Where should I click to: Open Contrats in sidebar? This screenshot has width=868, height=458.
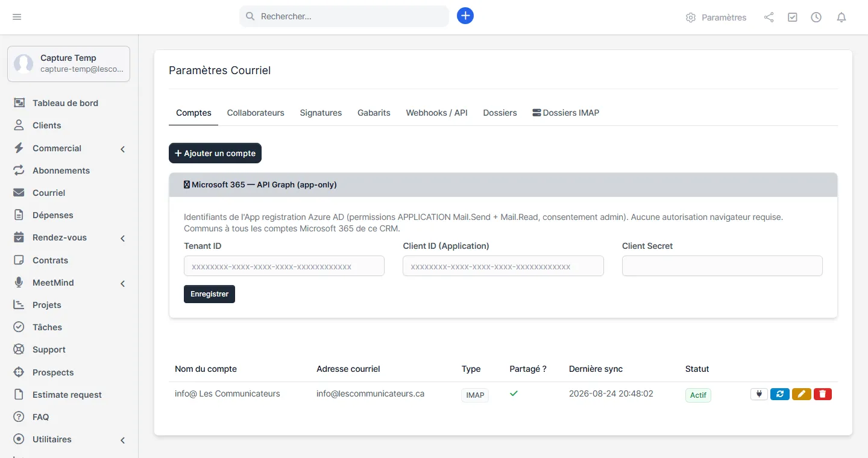tap(50, 260)
